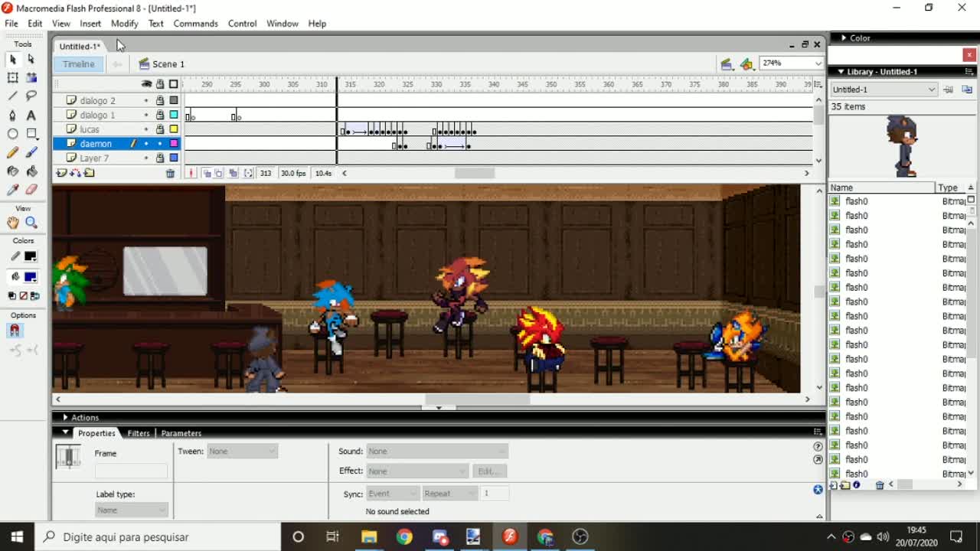
Task: Select the Eyedropper tool
Action: [12, 190]
